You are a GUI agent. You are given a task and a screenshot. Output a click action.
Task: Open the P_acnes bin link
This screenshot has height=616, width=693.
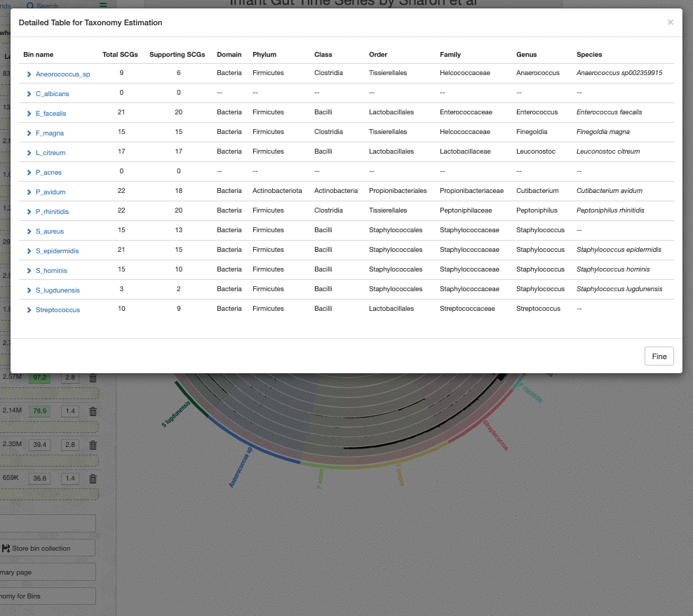click(x=48, y=173)
